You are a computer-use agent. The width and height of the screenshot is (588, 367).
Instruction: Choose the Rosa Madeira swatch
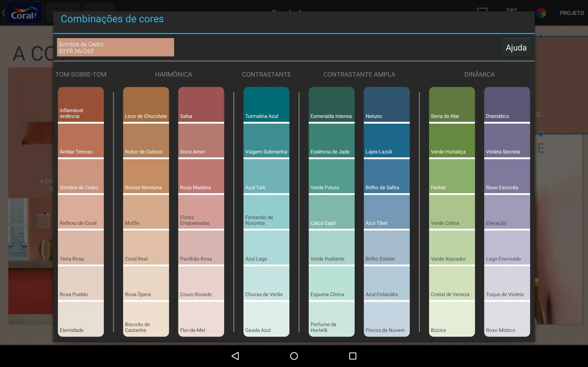click(201, 176)
